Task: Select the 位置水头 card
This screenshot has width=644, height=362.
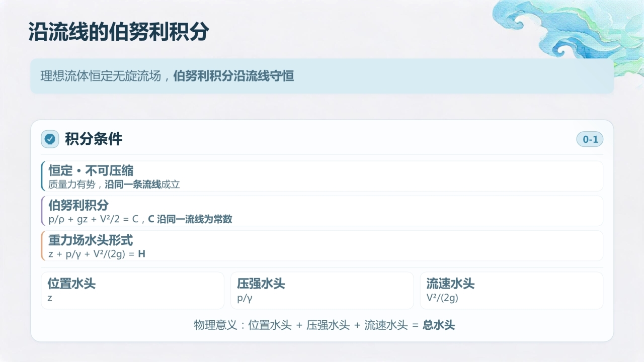Action: (132, 291)
